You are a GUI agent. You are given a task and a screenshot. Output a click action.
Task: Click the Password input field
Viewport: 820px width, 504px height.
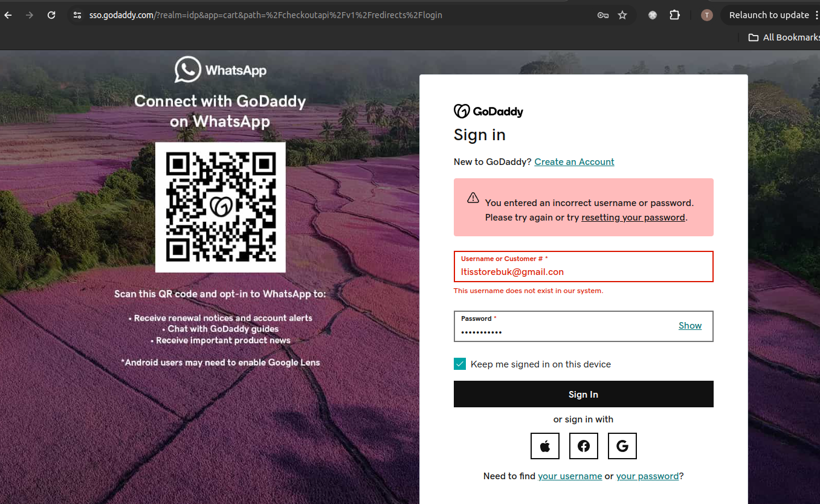[584, 326]
